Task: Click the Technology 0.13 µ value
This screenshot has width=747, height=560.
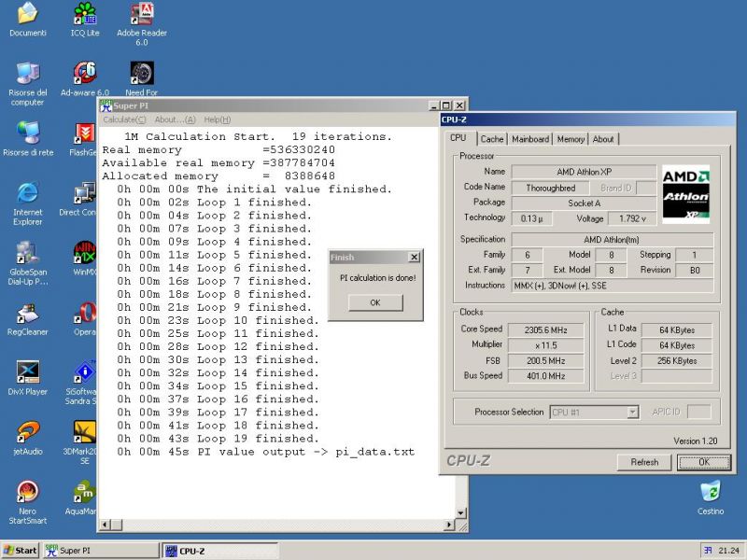Action: pyautogui.click(x=531, y=218)
